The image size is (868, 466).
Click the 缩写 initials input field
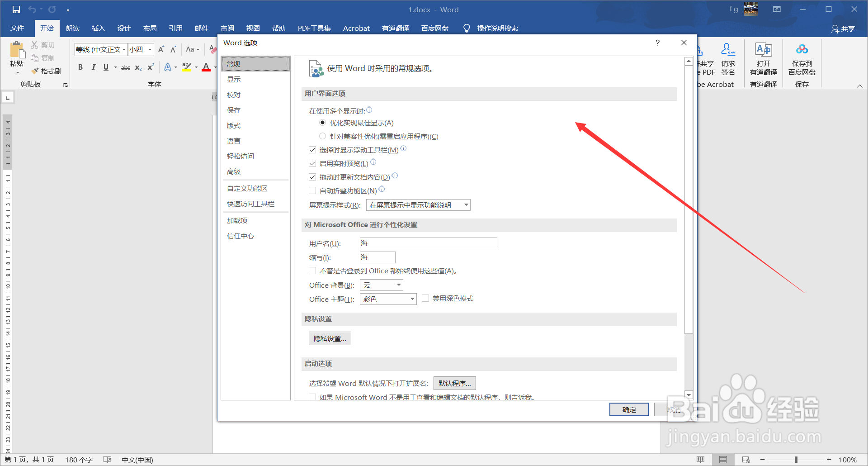[377, 257]
